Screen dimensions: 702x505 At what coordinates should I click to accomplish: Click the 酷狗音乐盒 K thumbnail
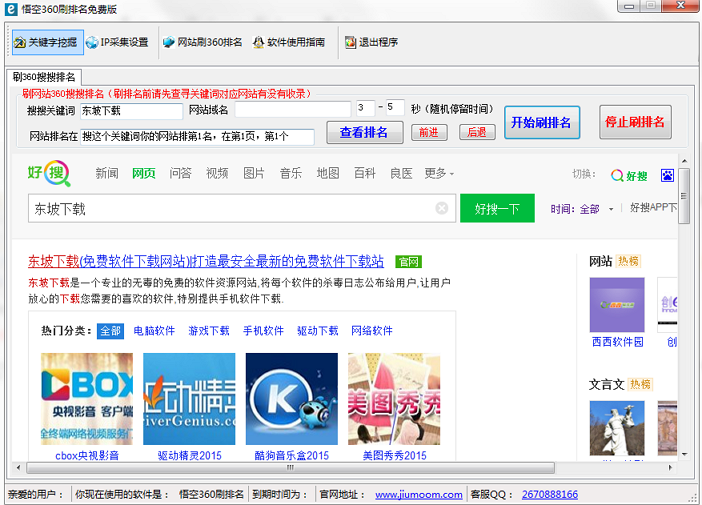click(x=291, y=399)
